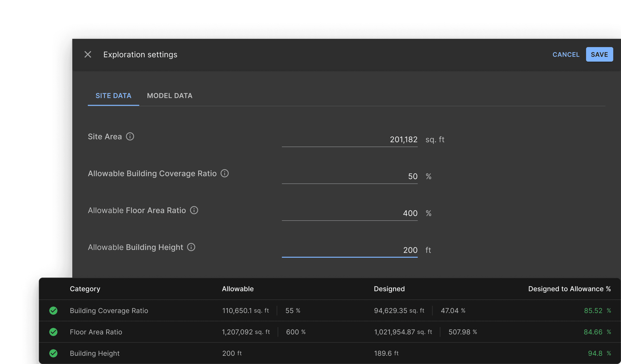Click the Building Height green check indicator
The image size is (621, 364).
click(54, 353)
